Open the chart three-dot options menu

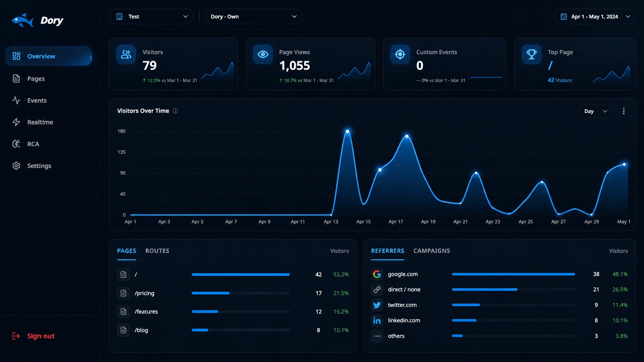[624, 111]
